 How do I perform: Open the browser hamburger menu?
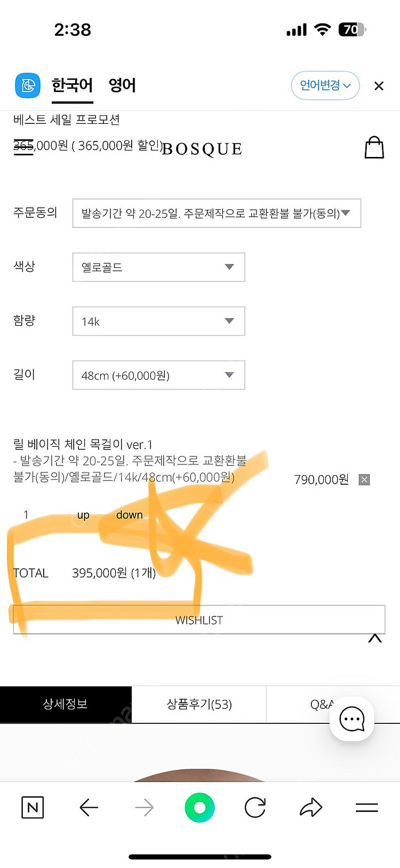tap(366, 807)
